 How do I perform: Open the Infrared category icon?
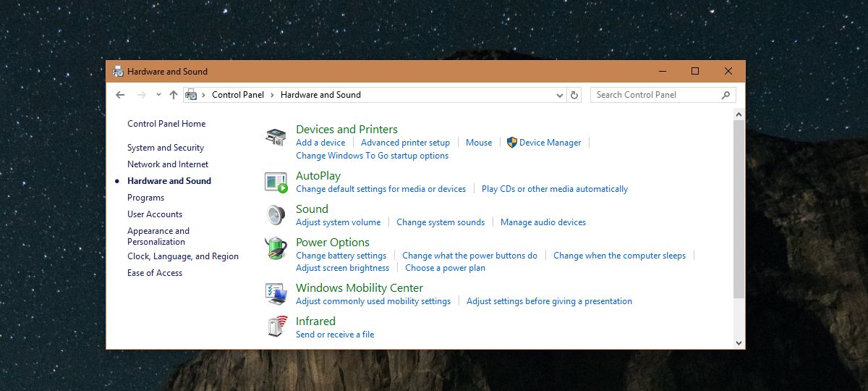276,327
